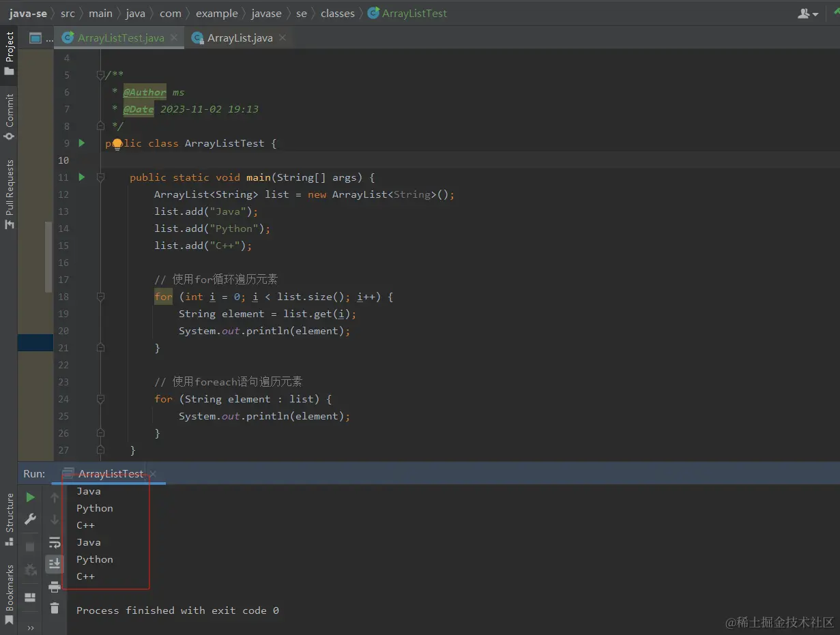Screen dimensions: 840x635
Task: Click the project panel vertical scrollbar thumb
Action: tap(48, 256)
